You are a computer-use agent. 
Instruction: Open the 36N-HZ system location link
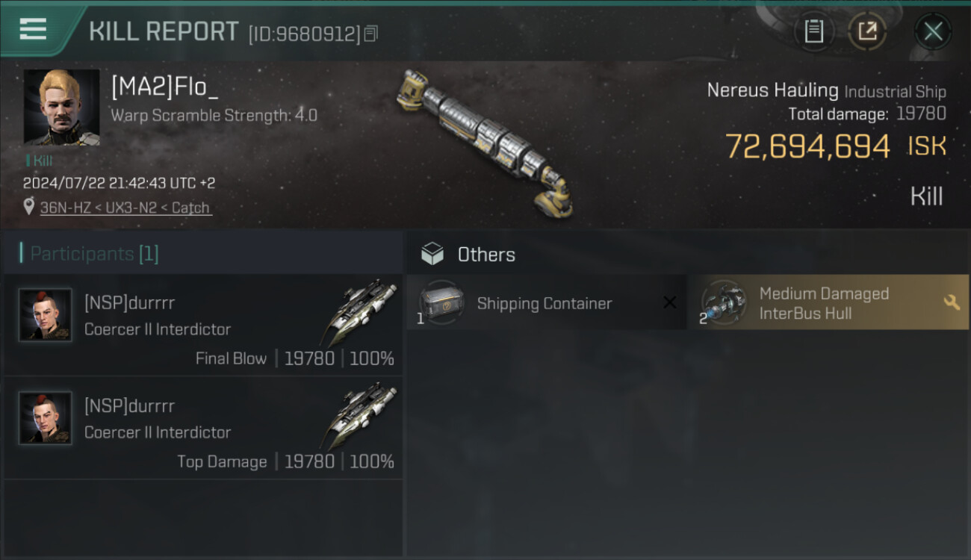pyautogui.click(x=68, y=208)
